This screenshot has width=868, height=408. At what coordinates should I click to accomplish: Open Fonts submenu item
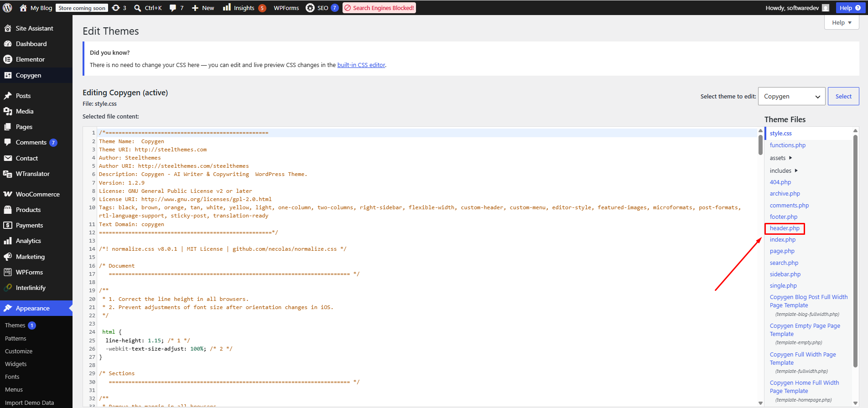12,377
